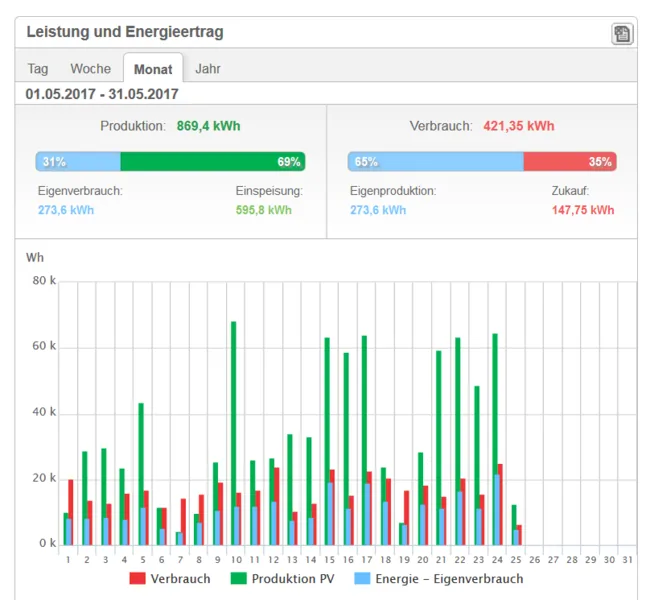Viewport: 650px width, 600px height.
Task: Switch to the Tag tab
Action: click(x=38, y=68)
